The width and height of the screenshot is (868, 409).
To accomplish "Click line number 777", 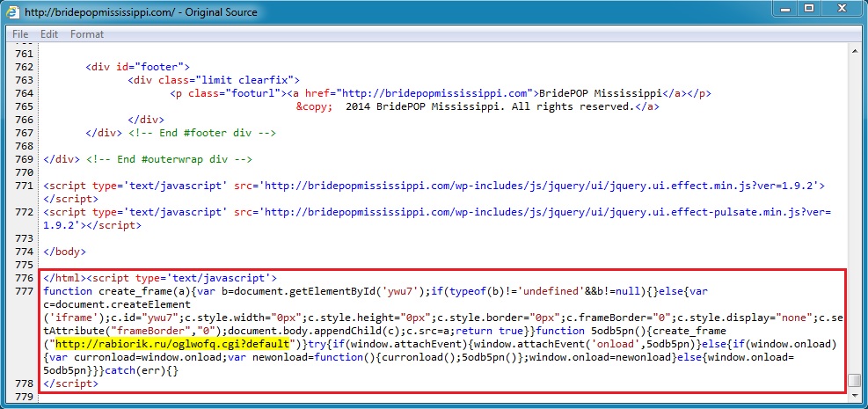I will pyautogui.click(x=24, y=292).
